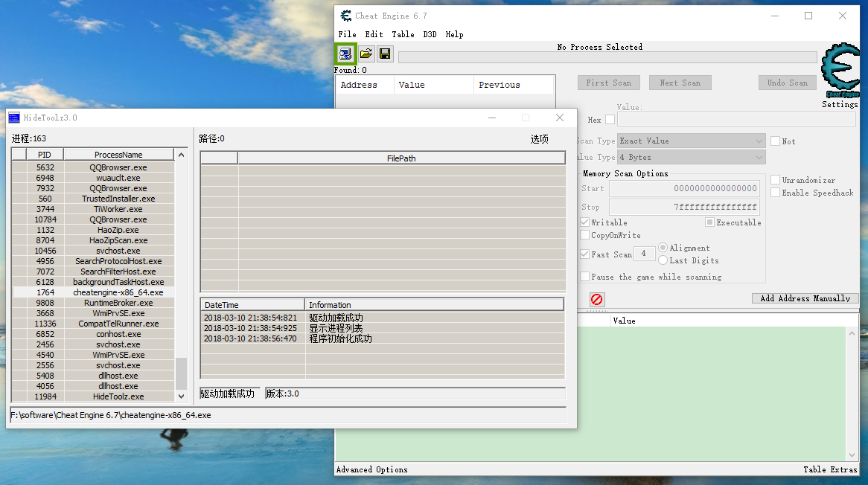The height and width of the screenshot is (485, 868).
Task: Enable Speedhack checkbox
Action: point(776,193)
